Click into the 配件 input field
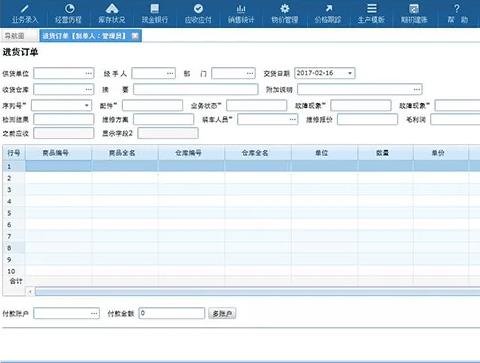Image resolution: width=480 pixels, height=363 pixels. point(153,106)
